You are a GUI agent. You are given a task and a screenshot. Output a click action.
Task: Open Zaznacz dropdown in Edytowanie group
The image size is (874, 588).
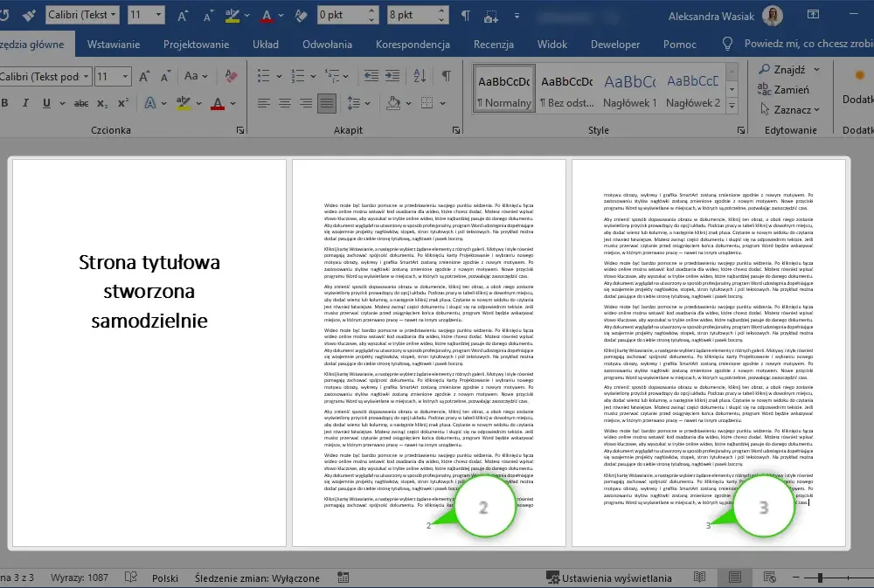(790, 110)
